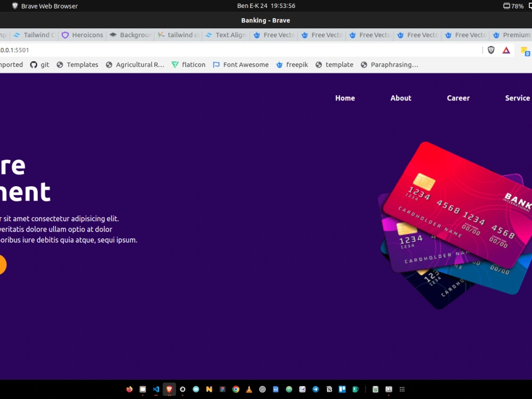Screen dimensions: 532x399
Task: Open the Paraphrasing... bookmark
Action: [x=389, y=64]
